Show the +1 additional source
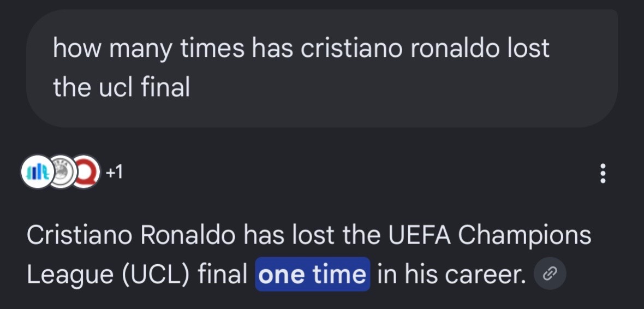Image resolution: width=644 pixels, height=309 pixels. [114, 173]
